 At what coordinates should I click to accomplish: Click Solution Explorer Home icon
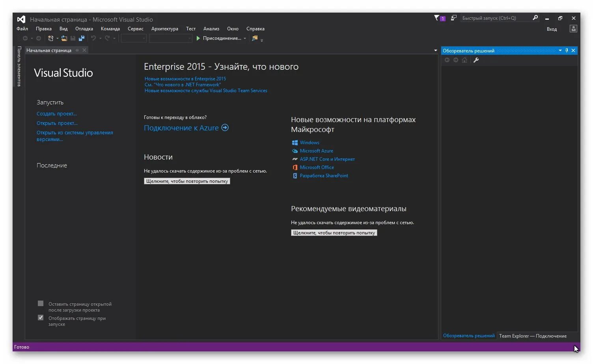pos(464,60)
